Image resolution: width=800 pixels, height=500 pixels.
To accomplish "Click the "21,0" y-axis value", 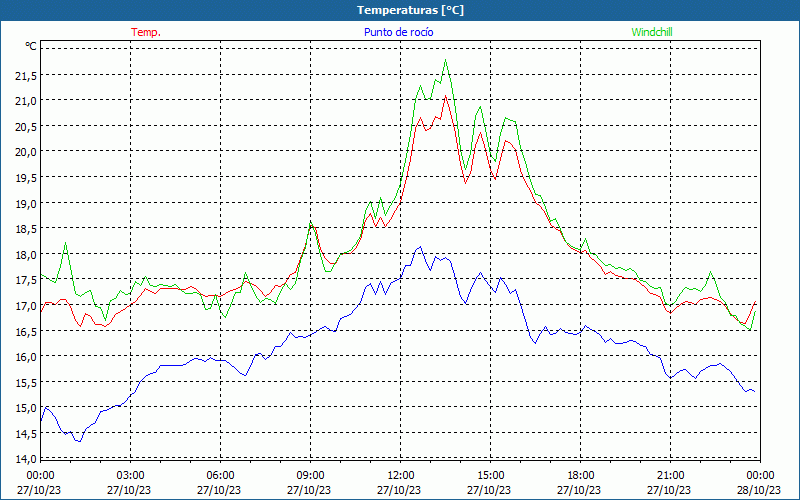I will (x=26, y=101).
